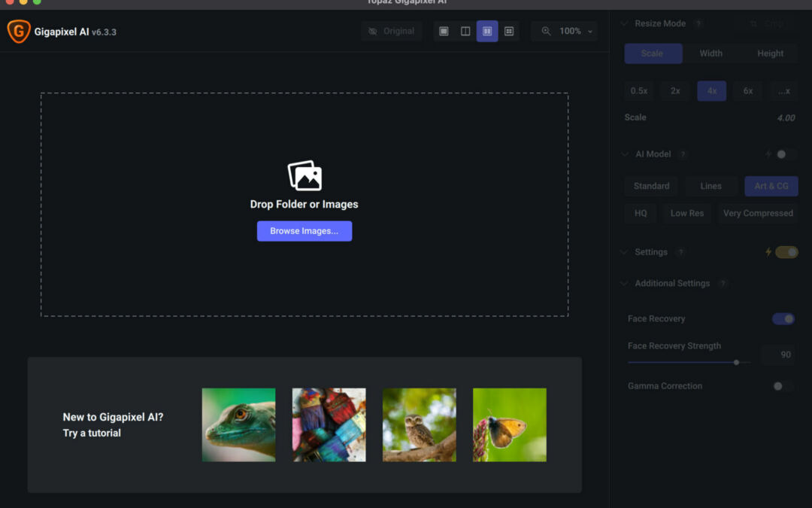Viewport: 812px width, 508px height.
Task: Select the 2x scale button
Action: tap(675, 91)
